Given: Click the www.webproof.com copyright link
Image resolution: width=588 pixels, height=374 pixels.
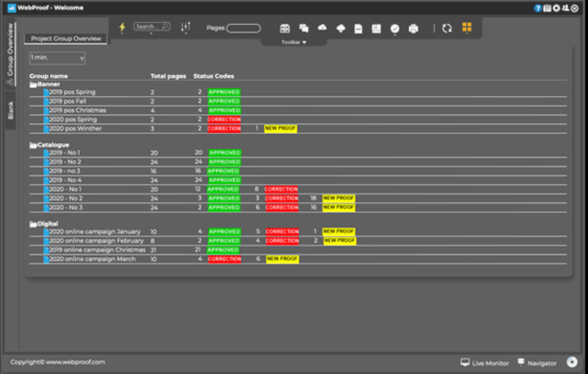Looking at the screenshot, I should pyautogui.click(x=75, y=362).
